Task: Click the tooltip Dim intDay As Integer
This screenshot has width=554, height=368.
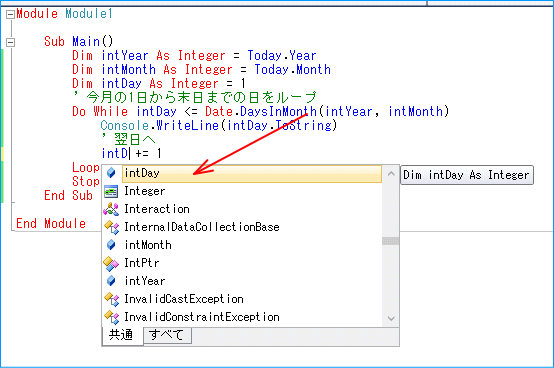Action: tap(467, 175)
